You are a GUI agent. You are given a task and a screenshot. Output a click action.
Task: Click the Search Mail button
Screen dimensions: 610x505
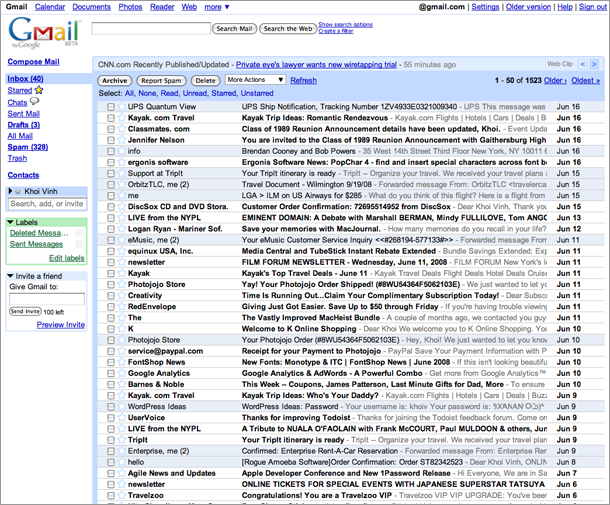(234, 28)
